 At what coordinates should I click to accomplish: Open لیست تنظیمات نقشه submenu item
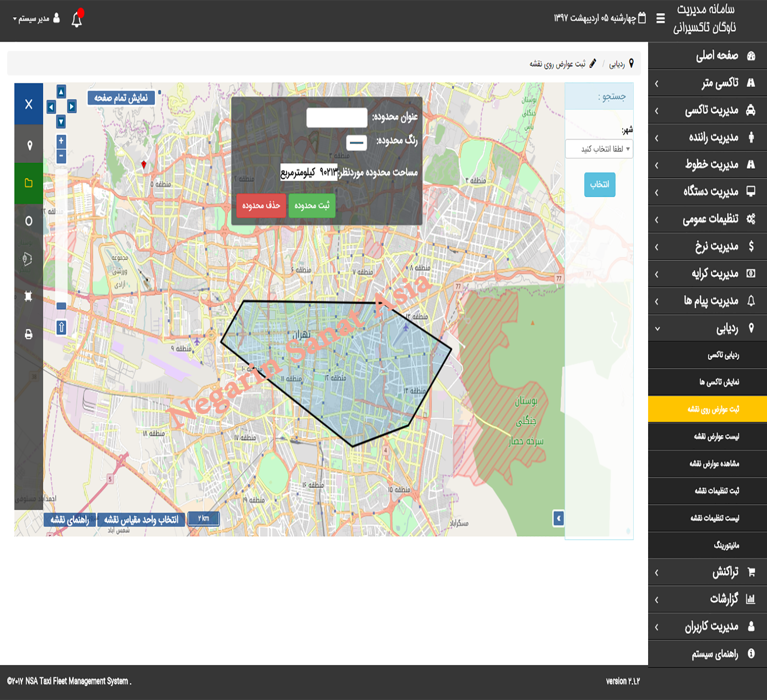point(708,518)
